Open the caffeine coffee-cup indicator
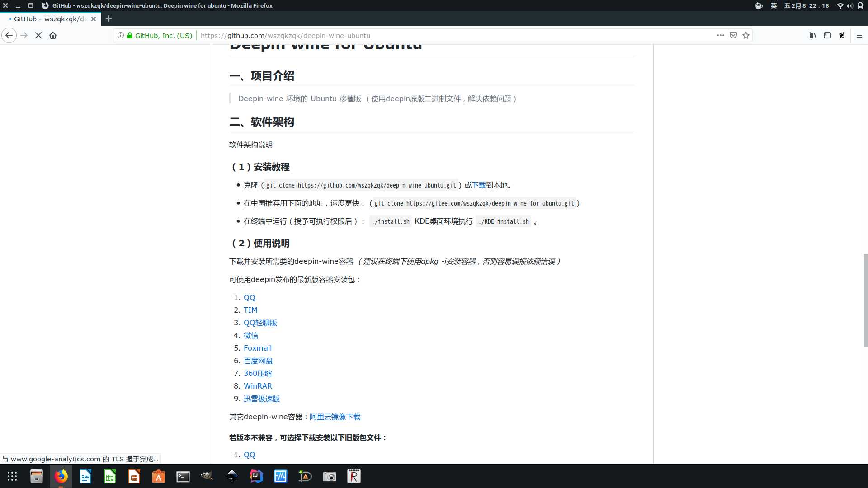This screenshot has height=488, width=868. tap(759, 5)
